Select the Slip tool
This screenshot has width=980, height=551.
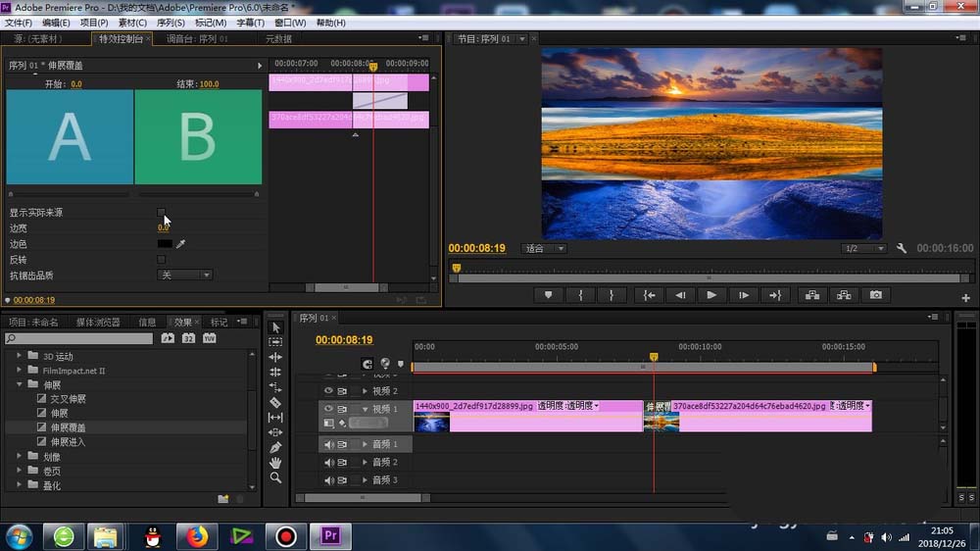coord(275,417)
